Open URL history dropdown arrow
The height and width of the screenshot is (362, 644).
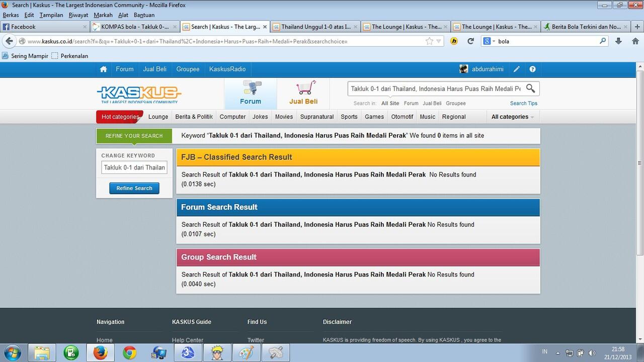(439, 41)
